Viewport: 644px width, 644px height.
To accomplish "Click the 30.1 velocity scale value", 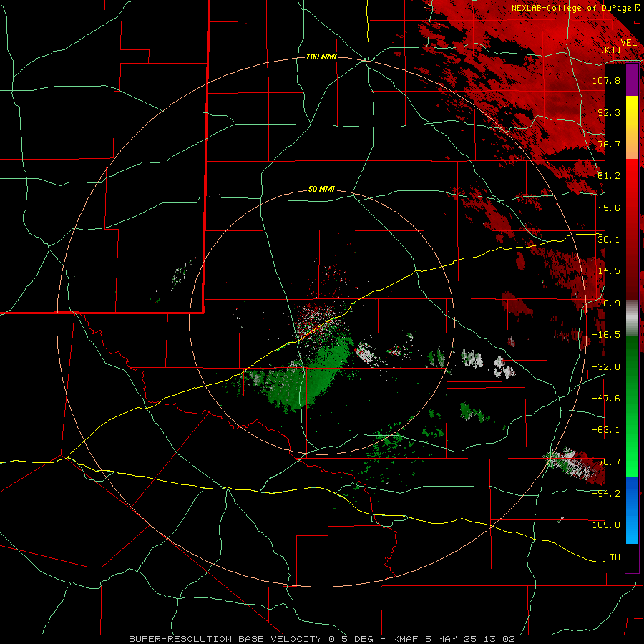I will click(x=609, y=240).
